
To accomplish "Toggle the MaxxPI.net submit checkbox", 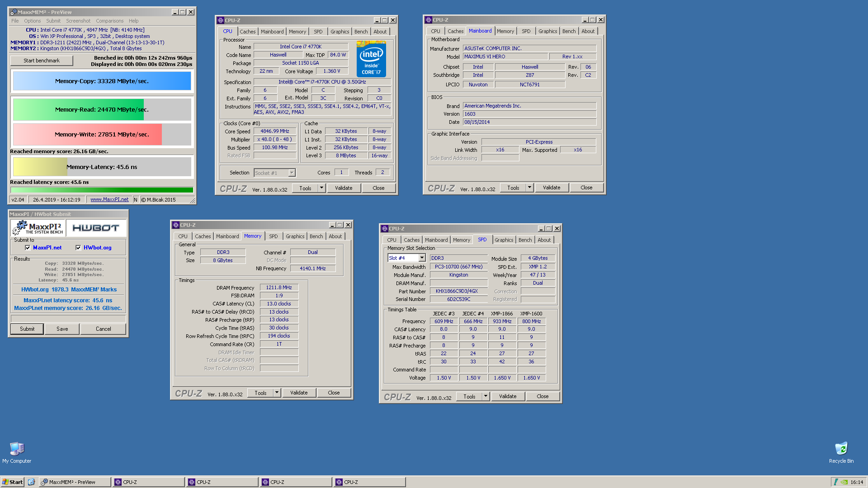I will coord(28,248).
